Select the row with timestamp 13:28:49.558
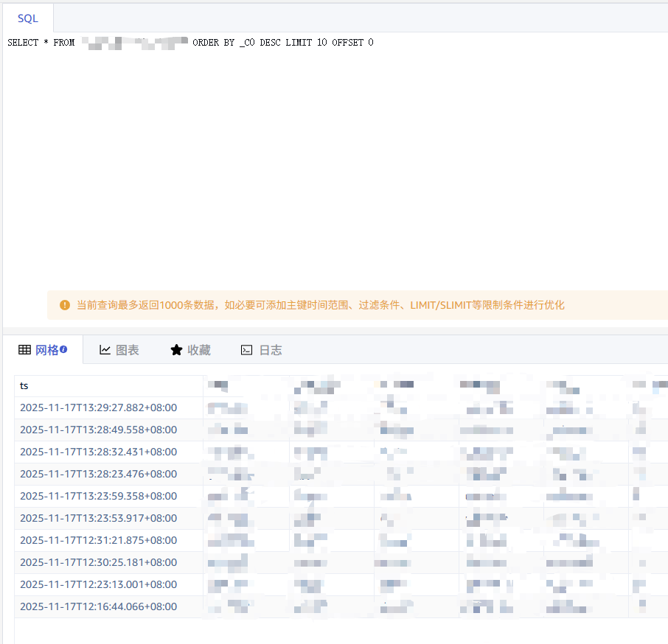The height and width of the screenshot is (644, 668). pyautogui.click(x=98, y=430)
